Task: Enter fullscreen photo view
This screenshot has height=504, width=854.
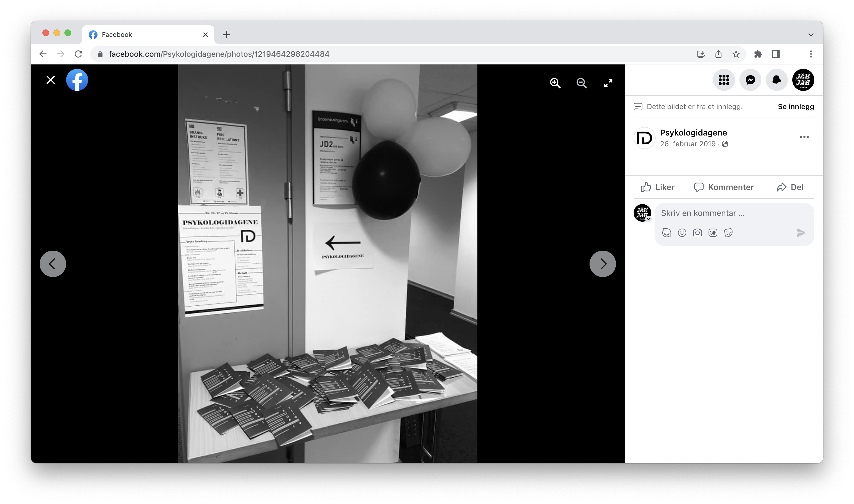Action: tap(608, 83)
